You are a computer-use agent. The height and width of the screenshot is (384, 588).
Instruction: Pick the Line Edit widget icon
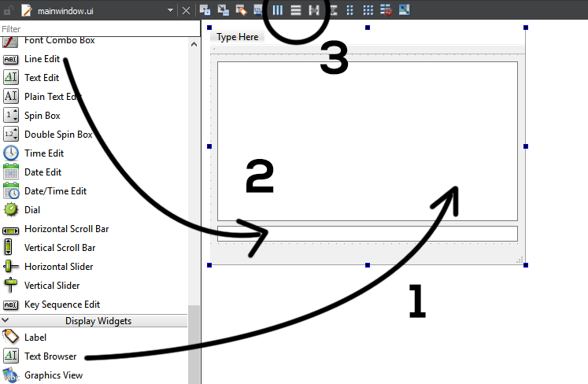[x=10, y=59]
